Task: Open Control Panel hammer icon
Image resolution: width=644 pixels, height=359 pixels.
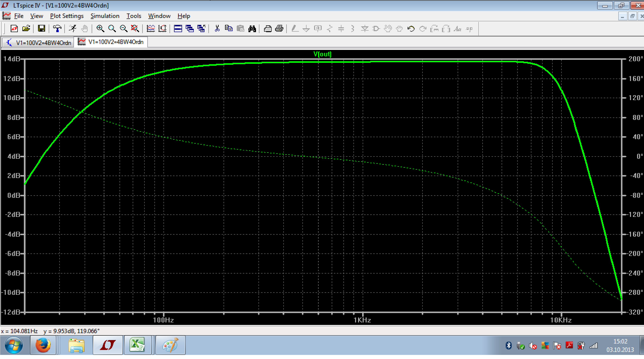Action: click(x=57, y=28)
